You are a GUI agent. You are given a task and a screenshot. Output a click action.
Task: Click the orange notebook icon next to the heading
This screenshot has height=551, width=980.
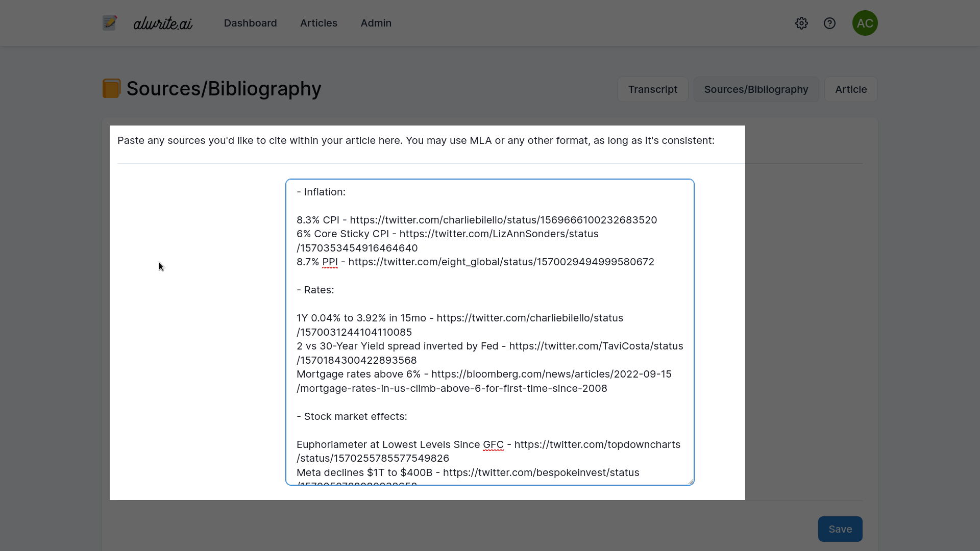[x=111, y=88]
